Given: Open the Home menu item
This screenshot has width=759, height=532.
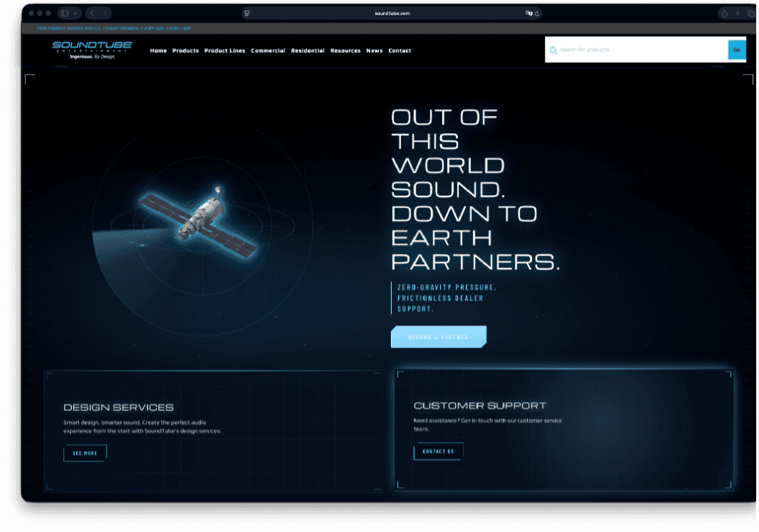Looking at the screenshot, I should pos(158,50).
